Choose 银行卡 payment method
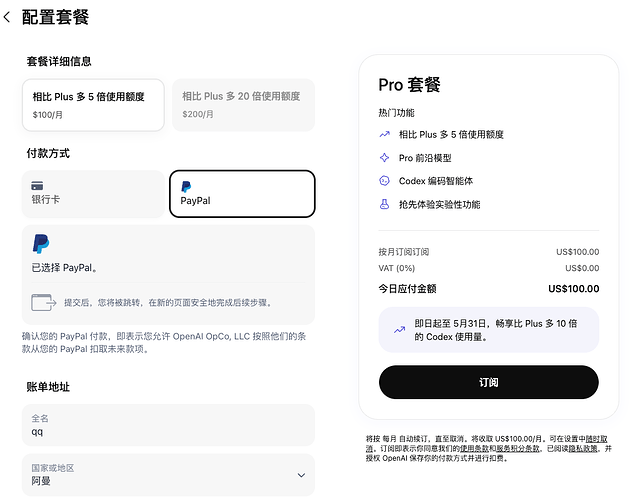This screenshot has height=500, width=641. (x=93, y=194)
